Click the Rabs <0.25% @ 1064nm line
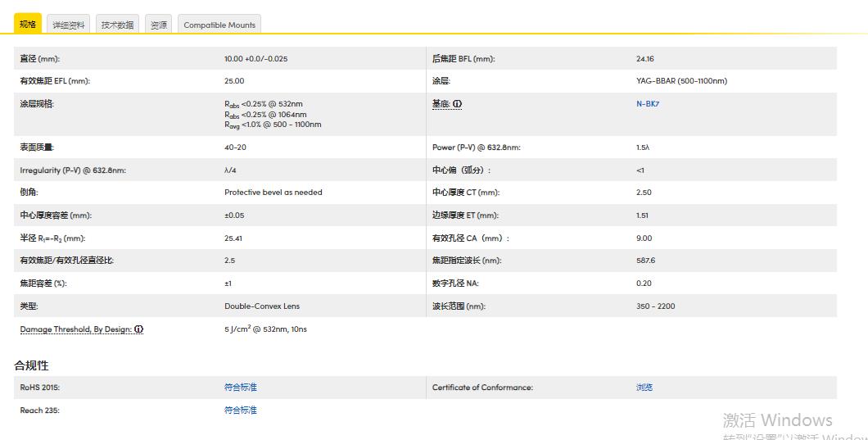The height and width of the screenshot is (440, 868). [x=265, y=114]
